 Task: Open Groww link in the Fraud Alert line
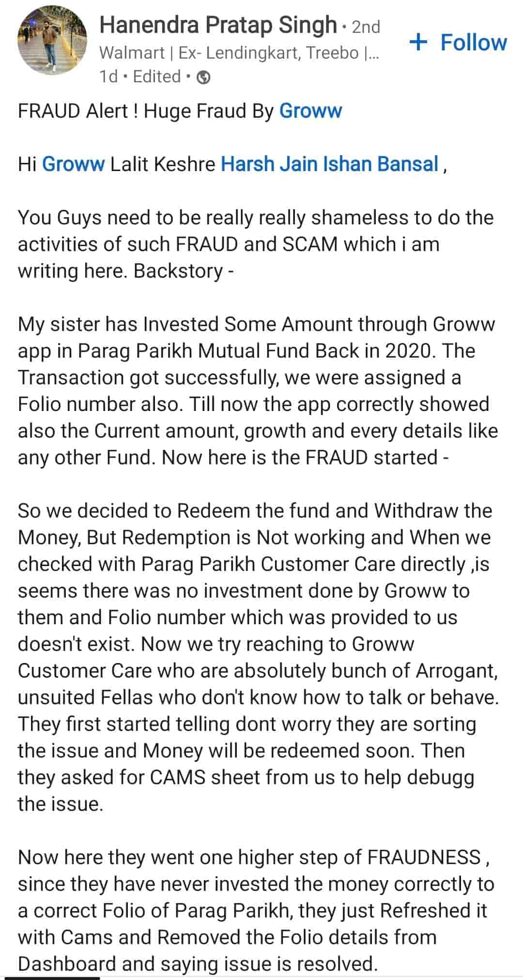click(x=310, y=111)
